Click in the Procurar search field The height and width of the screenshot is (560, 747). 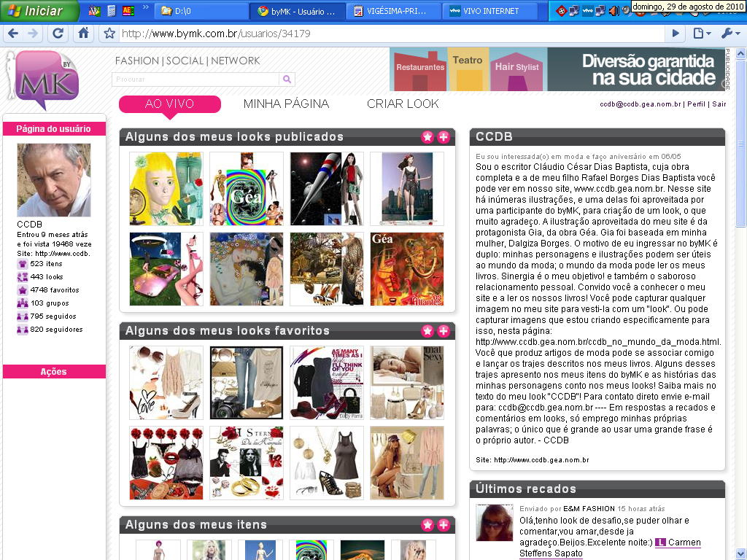[x=196, y=79]
